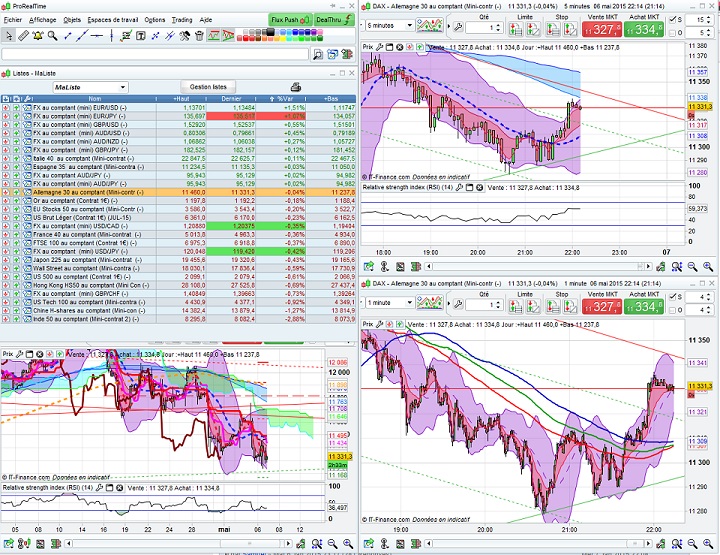Viewport: 720px width, 555px height.
Task: Click the main search input field
Action: 155,54
